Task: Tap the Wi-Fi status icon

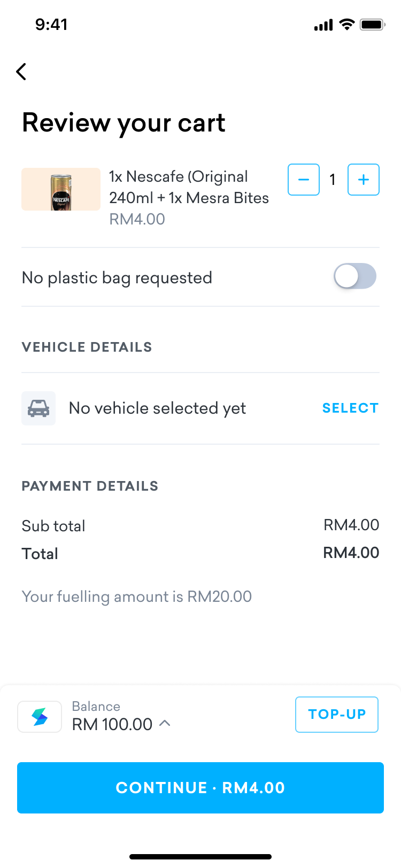Action: pos(347,25)
